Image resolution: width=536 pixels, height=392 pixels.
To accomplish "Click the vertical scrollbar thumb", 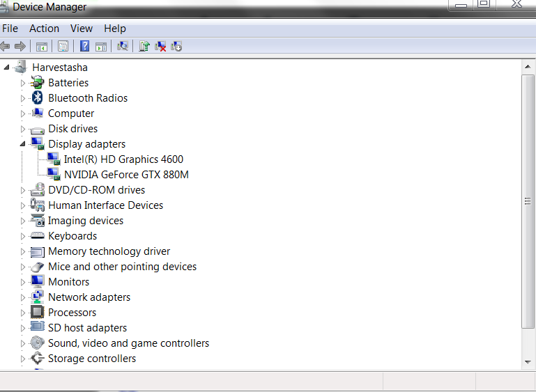I will [x=528, y=201].
